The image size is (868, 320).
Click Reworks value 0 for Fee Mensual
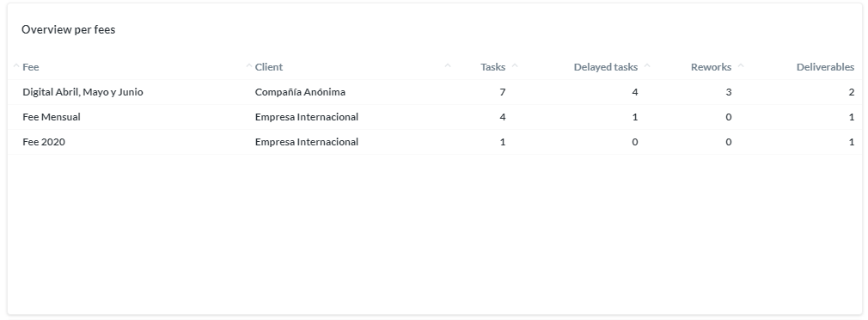729,117
